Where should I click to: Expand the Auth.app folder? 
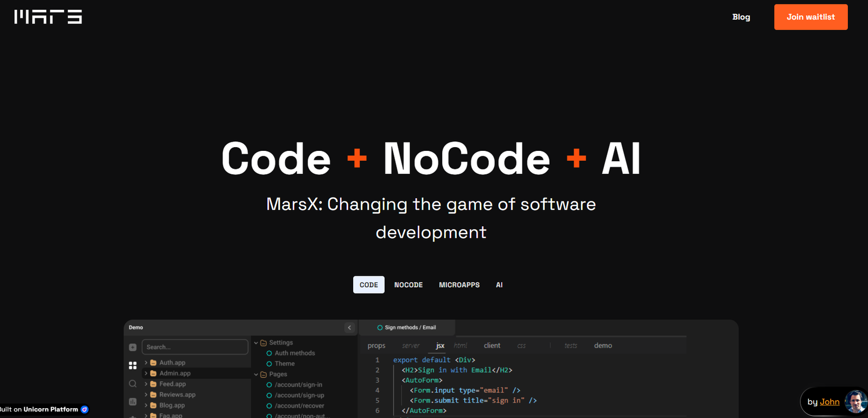tap(146, 363)
